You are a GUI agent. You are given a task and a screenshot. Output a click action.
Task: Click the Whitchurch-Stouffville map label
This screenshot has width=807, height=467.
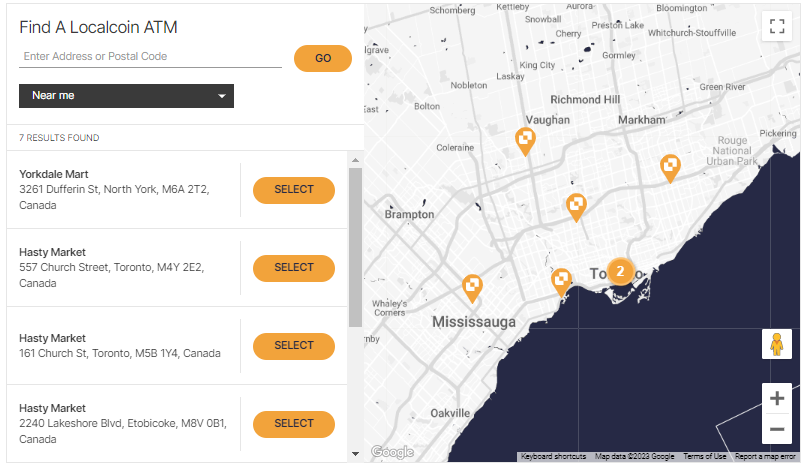692,33
